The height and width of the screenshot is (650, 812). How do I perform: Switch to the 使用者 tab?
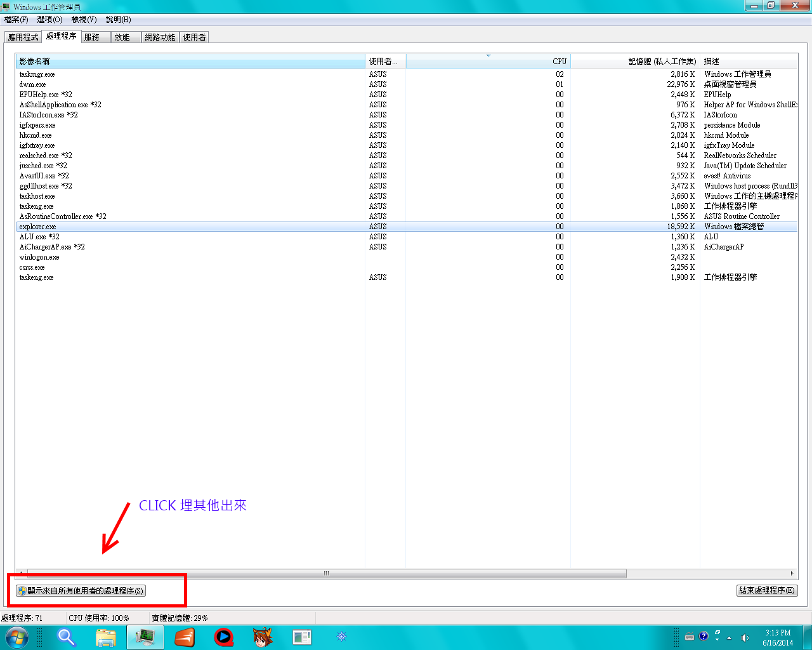coord(194,37)
